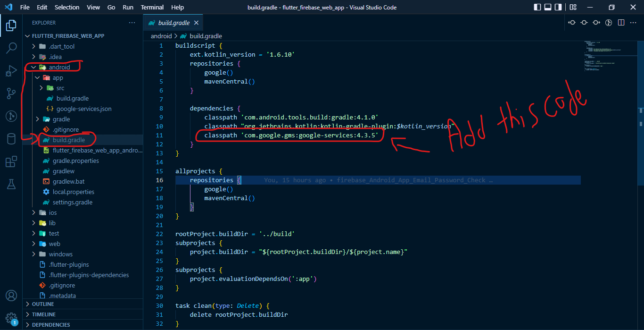Open the Manage gear icon
This screenshot has width=644, height=330.
tap(11, 318)
